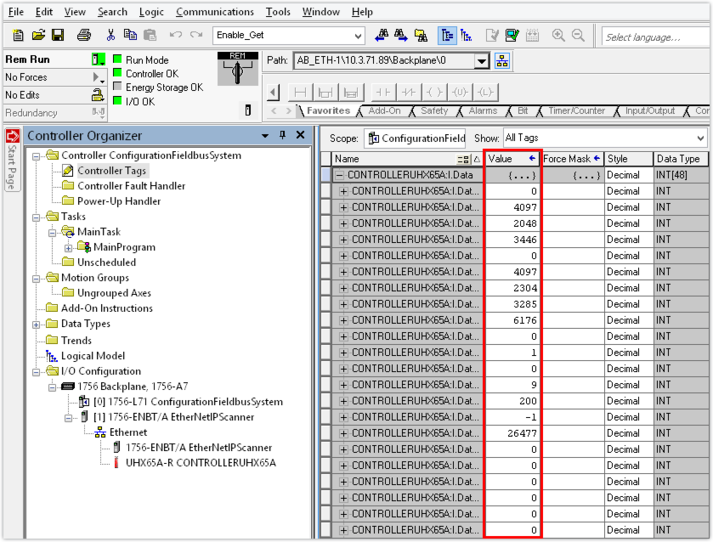Switch to the Timer/Counter instruction tab
Screen dimensions: 713x542
point(576,111)
